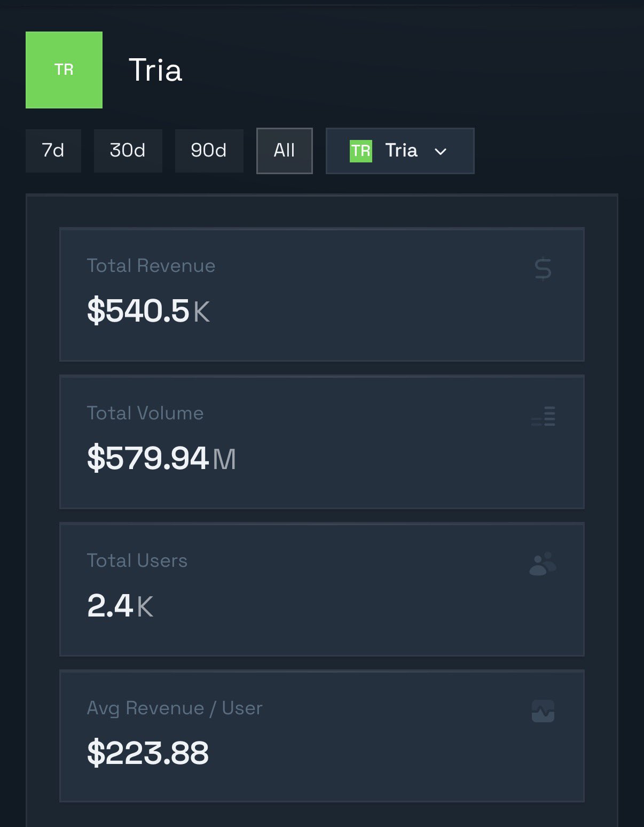Click the Avg Revenue / User card

point(321,736)
